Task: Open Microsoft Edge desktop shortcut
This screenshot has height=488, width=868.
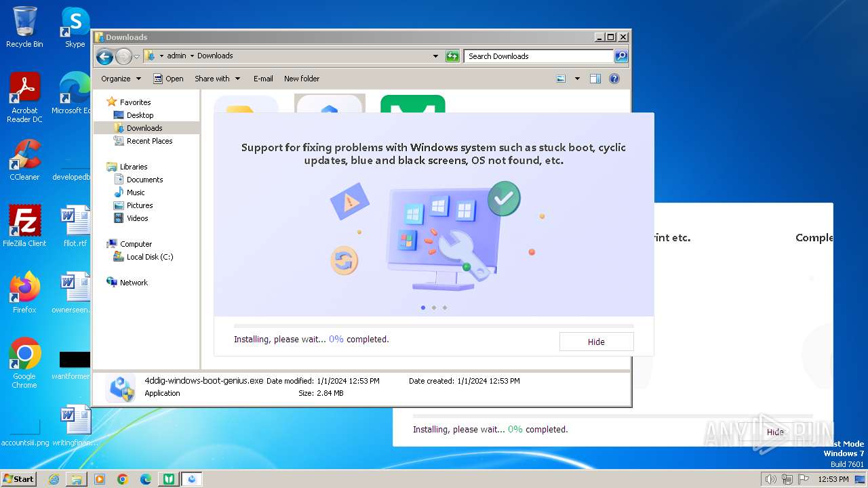Action: point(72,94)
